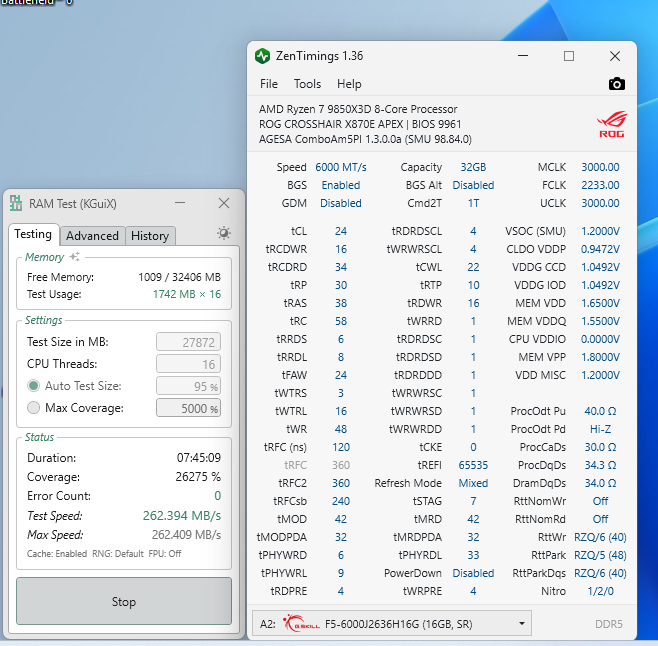Image resolution: width=658 pixels, height=646 pixels.
Task: Click the Auto Test Size percent field
Action: click(188, 386)
